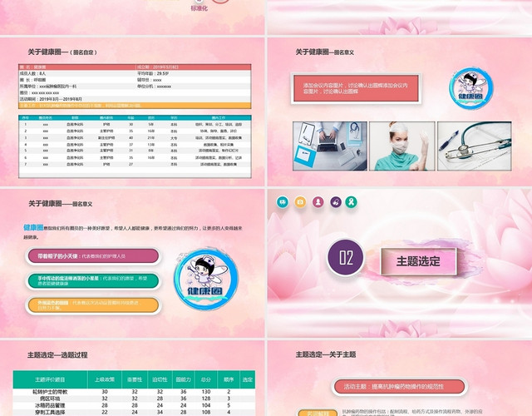Click the slide title 关于健康圈—(圈名自定)
The image size is (532, 416).
[63, 52]
